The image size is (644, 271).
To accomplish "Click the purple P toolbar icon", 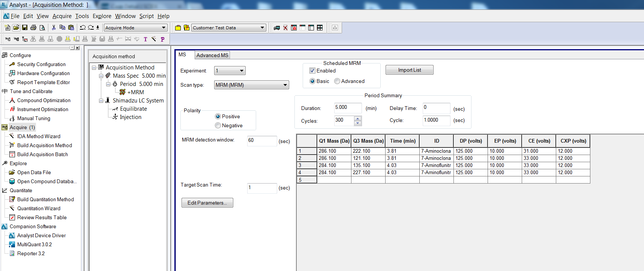I will click(x=162, y=39).
